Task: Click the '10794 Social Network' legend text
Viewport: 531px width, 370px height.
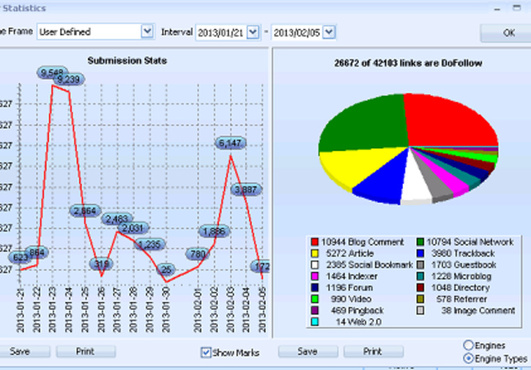Action: pos(470,242)
